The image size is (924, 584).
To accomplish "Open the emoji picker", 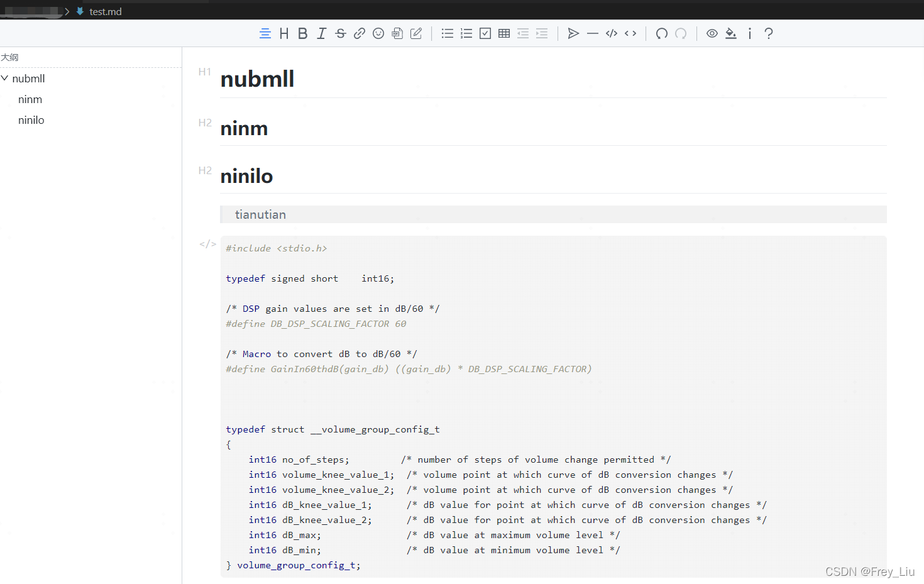I will [378, 33].
